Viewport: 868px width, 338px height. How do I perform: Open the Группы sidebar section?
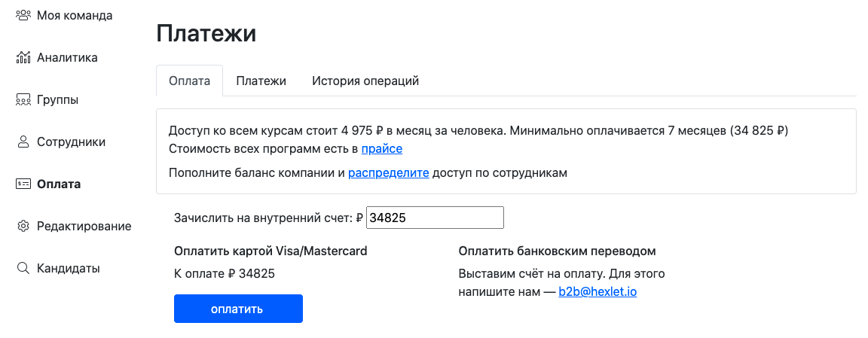coord(58,99)
